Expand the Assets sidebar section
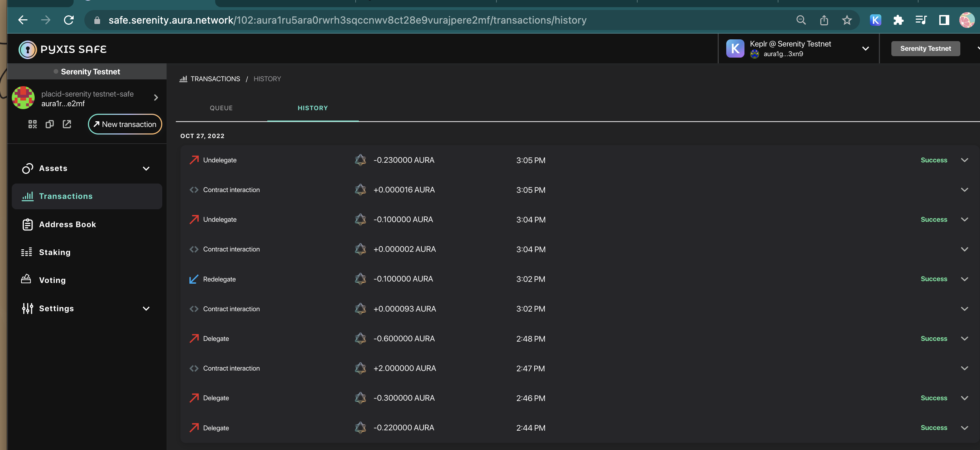 (x=146, y=168)
